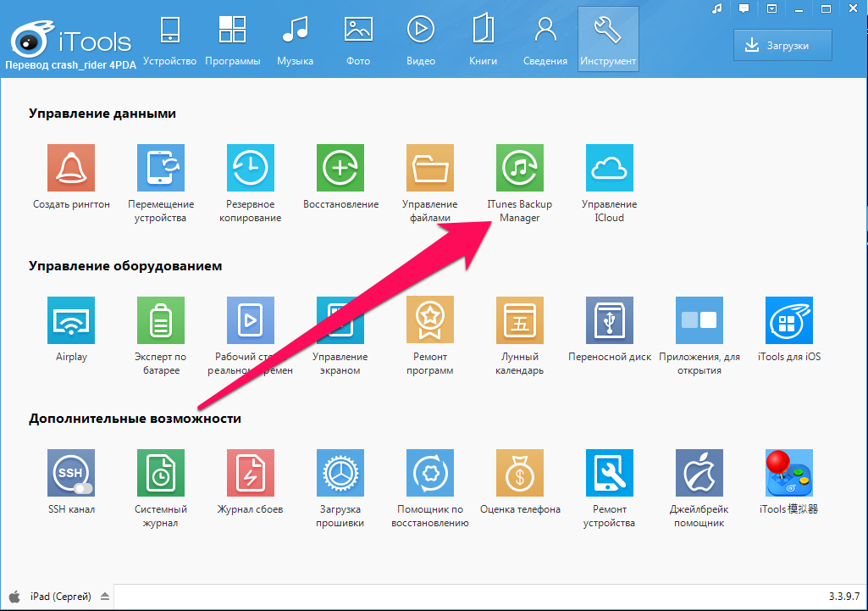Click the feedback chat bubble icon
This screenshot has width=868, height=611.
point(744,8)
